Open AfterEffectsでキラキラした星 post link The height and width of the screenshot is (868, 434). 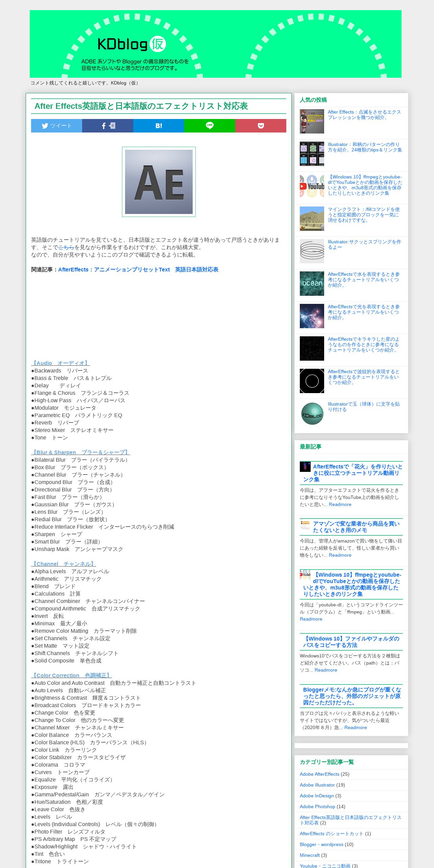pos(364,344)
